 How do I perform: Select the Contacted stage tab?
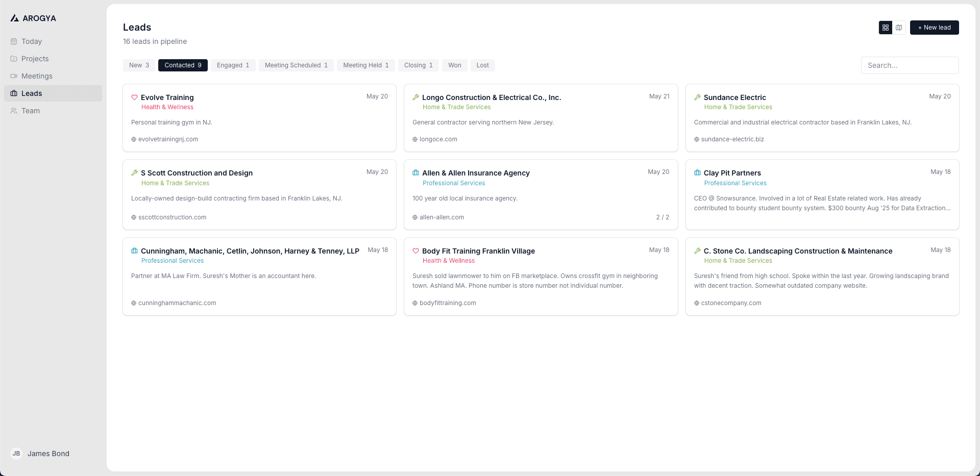coord(183,65)
